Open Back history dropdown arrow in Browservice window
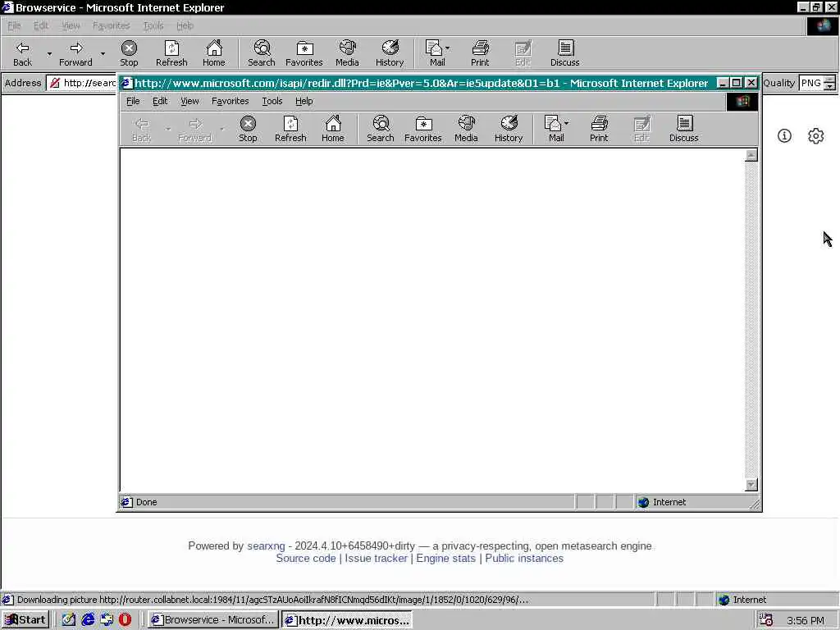The height and width of the screenshot is (630, 840). 49,53
